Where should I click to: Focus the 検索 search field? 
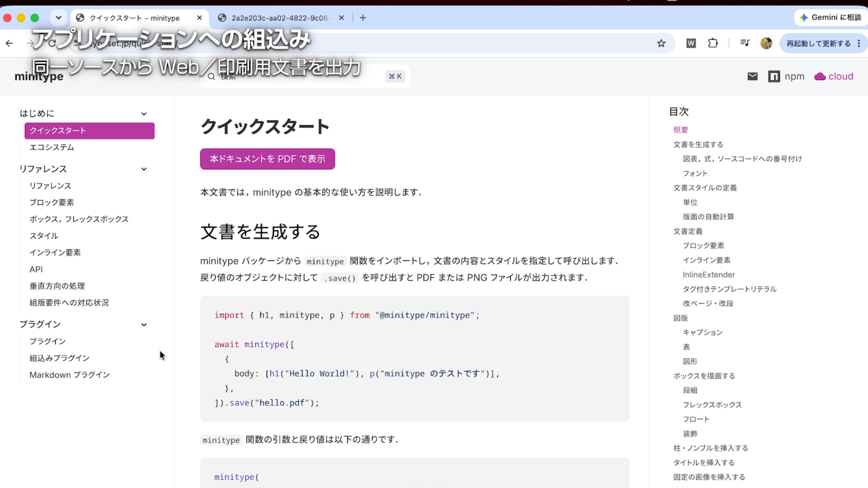tap(304, 76)
